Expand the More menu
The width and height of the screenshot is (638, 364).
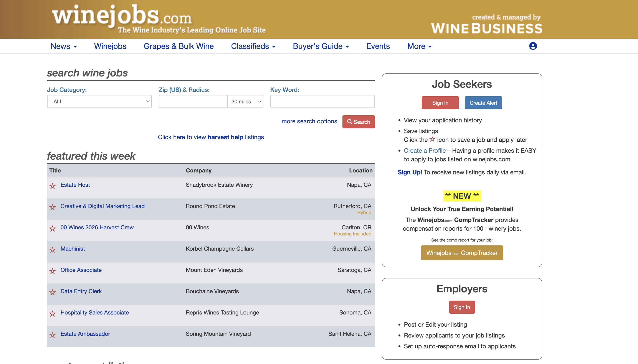click(x=419, y=46)
